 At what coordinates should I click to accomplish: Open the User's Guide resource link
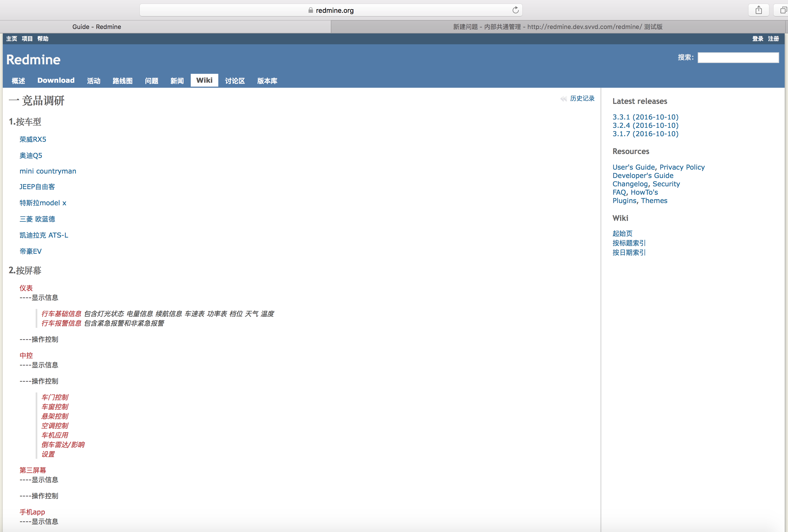click(633, 167)
